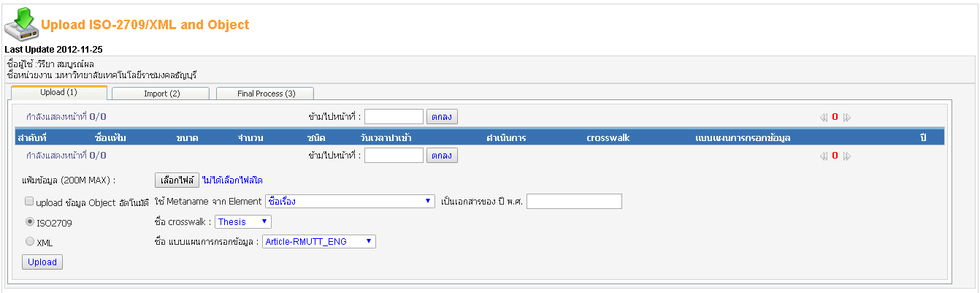Click the top next-page arrow icon
The width and height of the screenshot is (980, 293).
click(847, 117)
